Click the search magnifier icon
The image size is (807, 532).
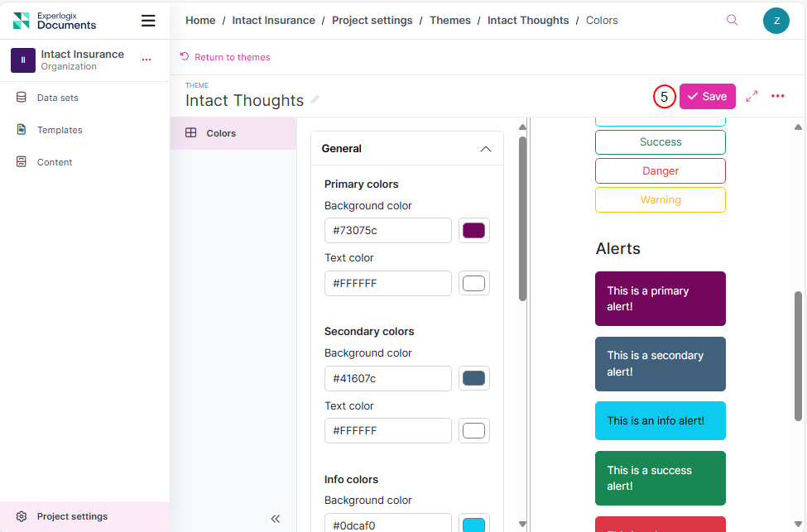coord(732,21)
